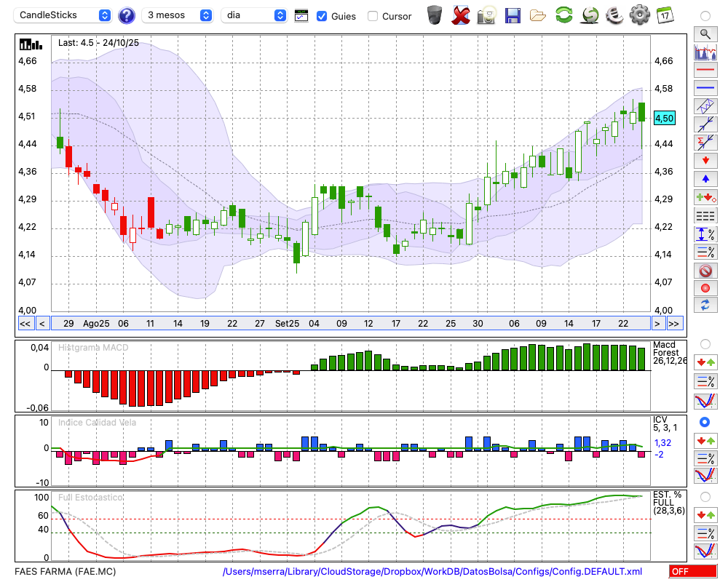The width and height of the screenshot is (728, 582).
Task: Click the floppy disk save icon
Action: tap(513, 15)
